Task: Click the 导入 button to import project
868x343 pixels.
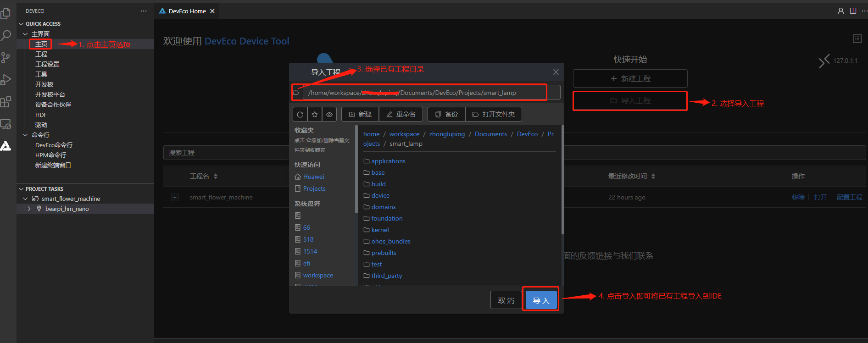Action: [541, 300]
